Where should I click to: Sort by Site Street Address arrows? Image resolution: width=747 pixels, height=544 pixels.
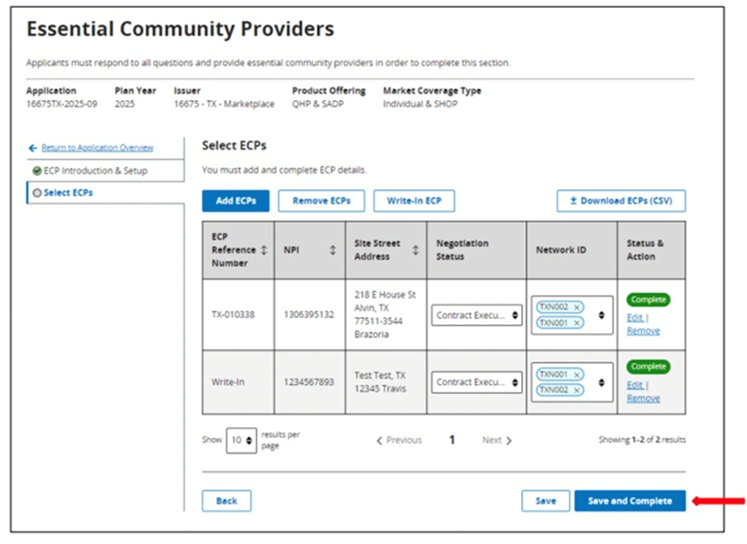point(415,250)
